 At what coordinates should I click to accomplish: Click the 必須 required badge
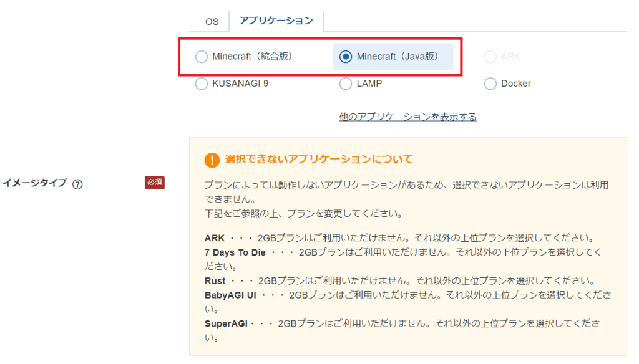155,183
